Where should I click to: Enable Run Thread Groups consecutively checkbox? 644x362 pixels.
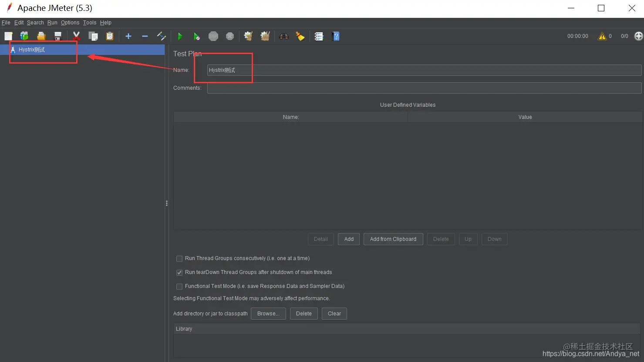[179, 259]
